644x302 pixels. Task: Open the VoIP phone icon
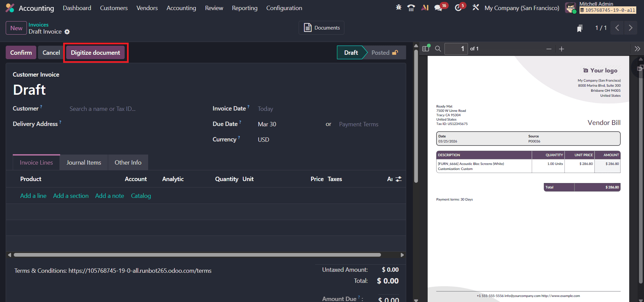click(x=411, y=8)
